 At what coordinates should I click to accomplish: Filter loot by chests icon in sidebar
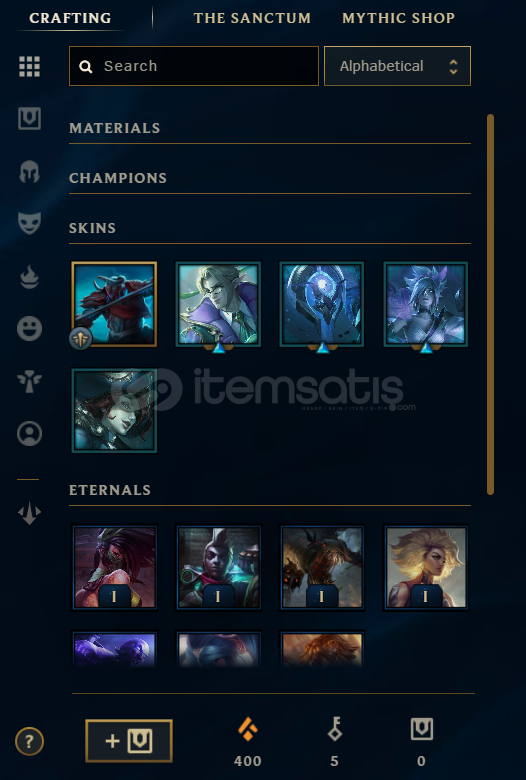click(29, 118)
